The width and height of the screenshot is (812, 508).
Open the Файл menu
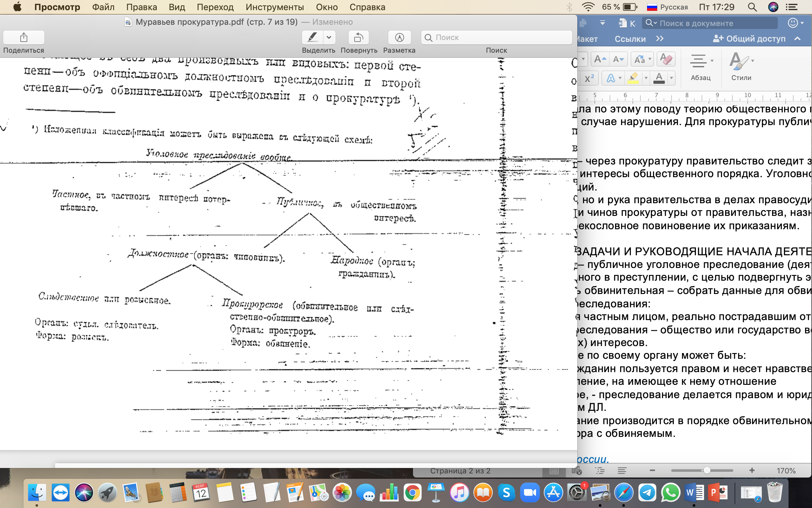coord(103,7)
